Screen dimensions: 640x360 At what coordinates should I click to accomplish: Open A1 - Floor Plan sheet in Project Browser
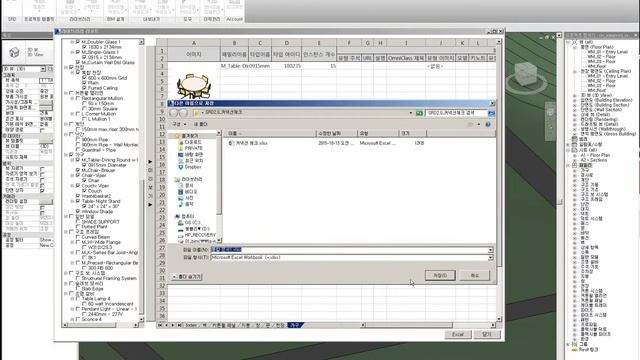click(595, 155)
